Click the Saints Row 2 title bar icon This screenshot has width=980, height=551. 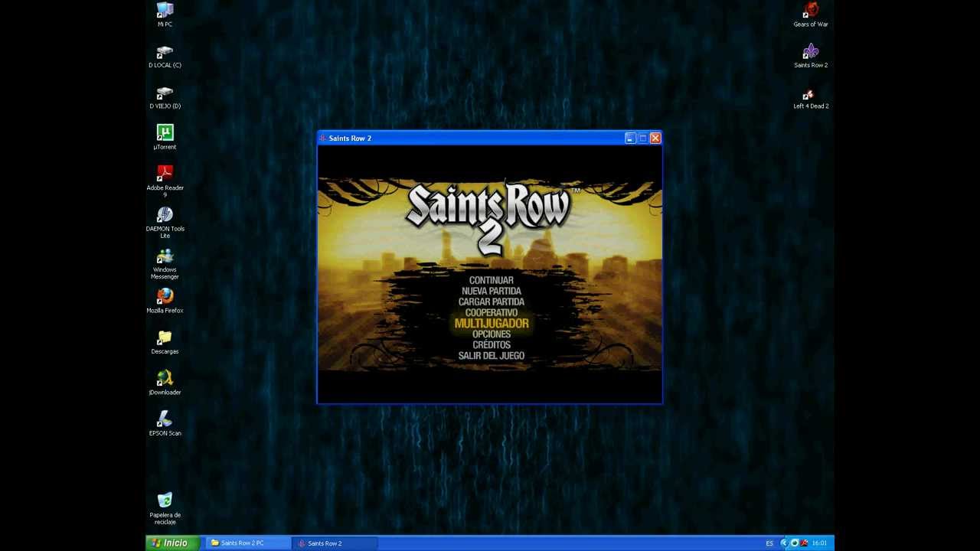[x=322, y=139]
